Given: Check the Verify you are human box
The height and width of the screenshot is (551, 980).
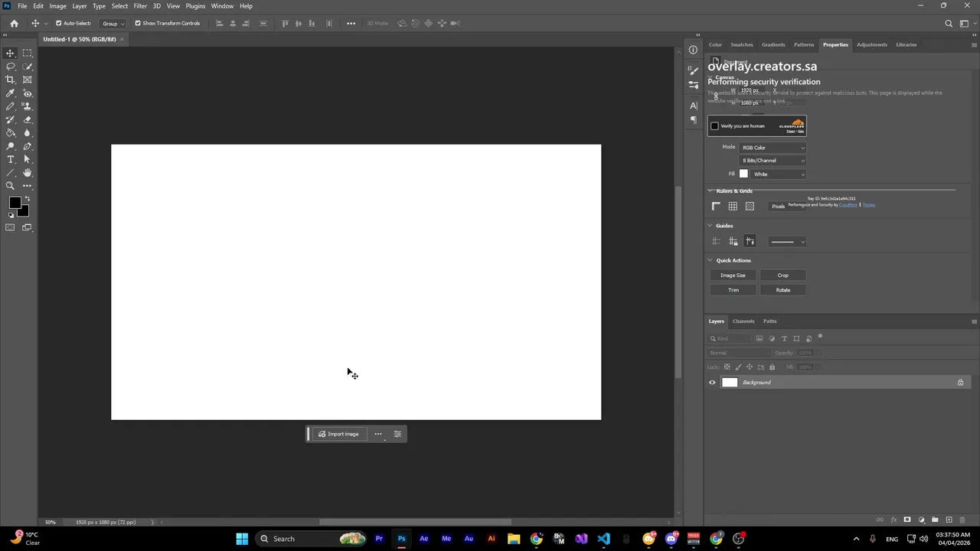Looking at the screenshot, I should coord(714,126).
